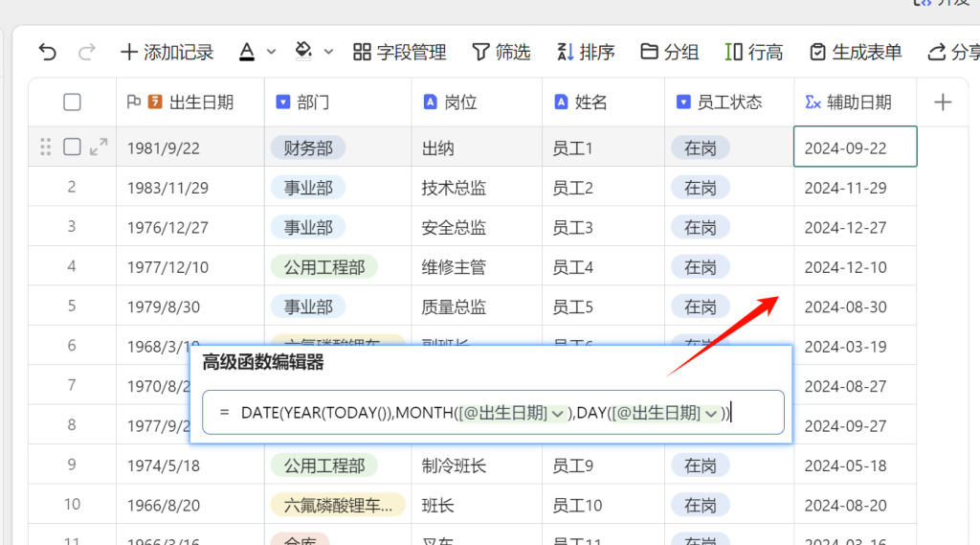The image size is (980, 545).
Task: Click 在岗 status on 员工2 row
Action: [x=700, y=188]
